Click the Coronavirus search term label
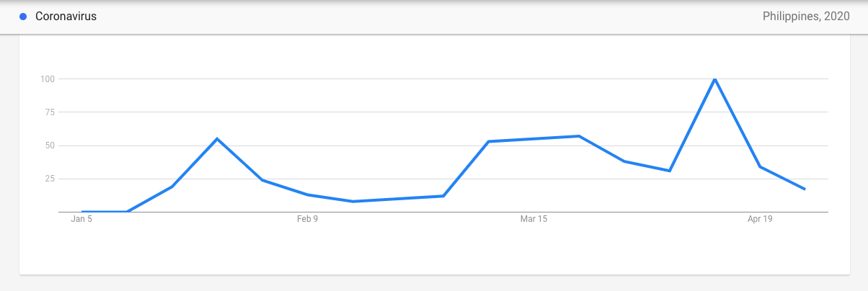This screenshot has width=868, height=291. [x=66, y=17]
